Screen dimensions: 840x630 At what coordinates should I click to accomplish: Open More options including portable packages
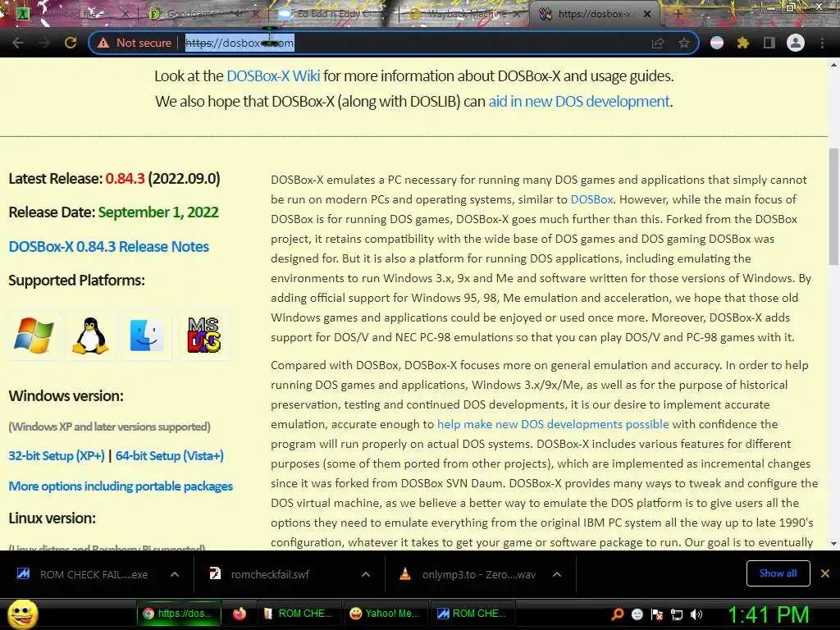click(x=121, y=486)
